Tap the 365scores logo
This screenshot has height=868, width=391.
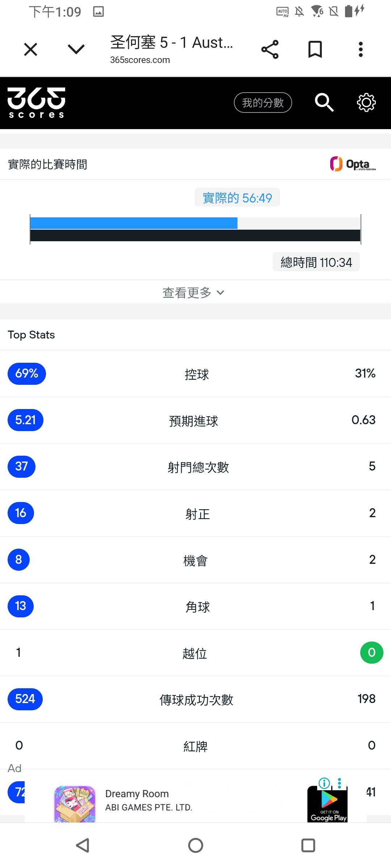click(36, 103)
